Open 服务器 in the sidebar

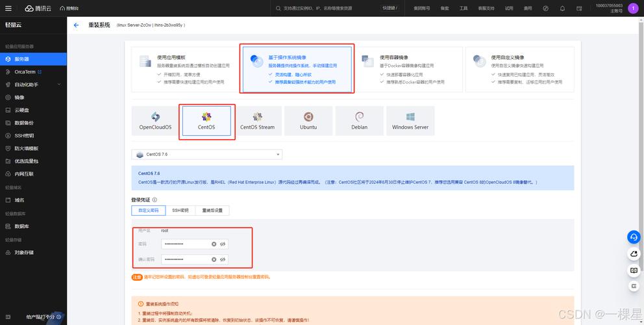pos(33,59)
